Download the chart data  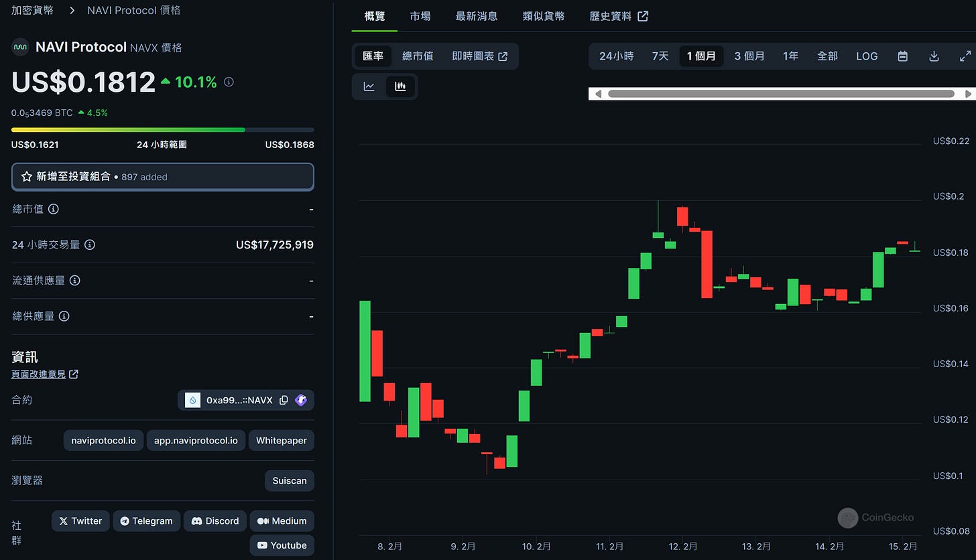(934, 56)
